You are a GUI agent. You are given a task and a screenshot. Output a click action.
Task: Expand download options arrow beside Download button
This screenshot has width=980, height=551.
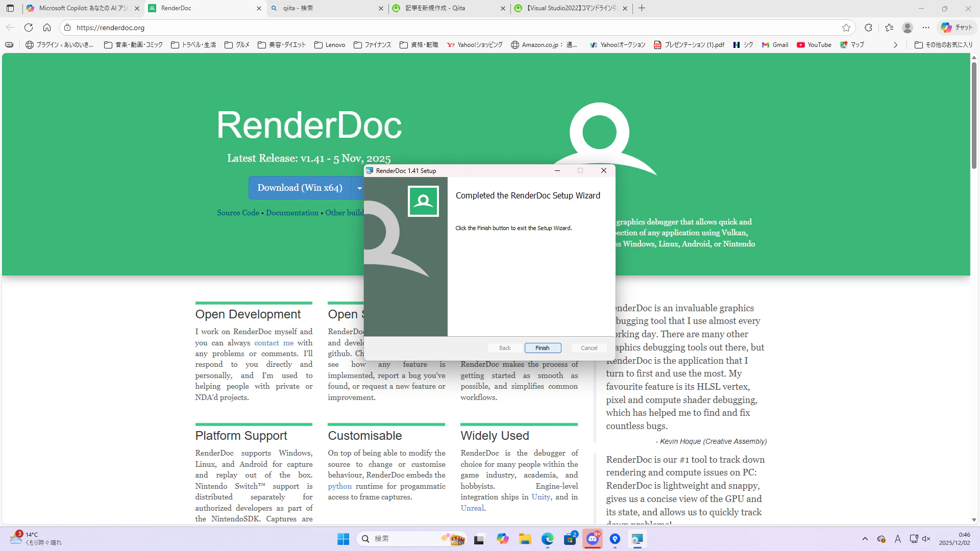point(359,188)
